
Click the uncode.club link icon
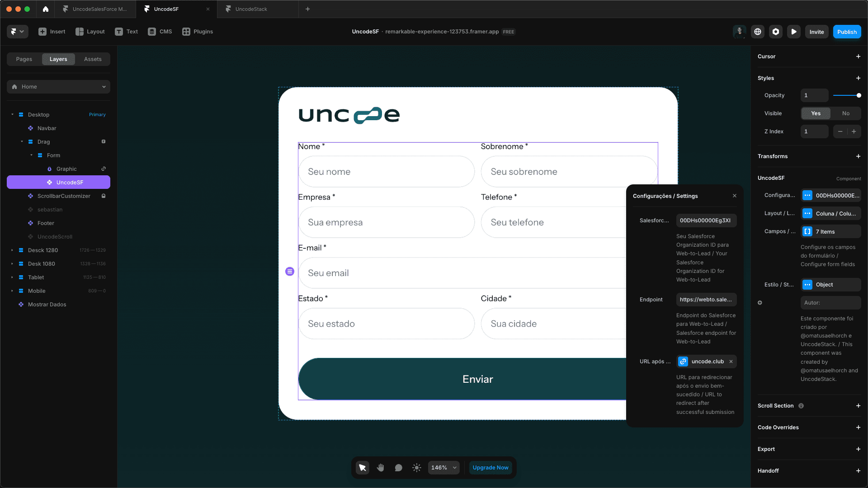click(683, 361)
